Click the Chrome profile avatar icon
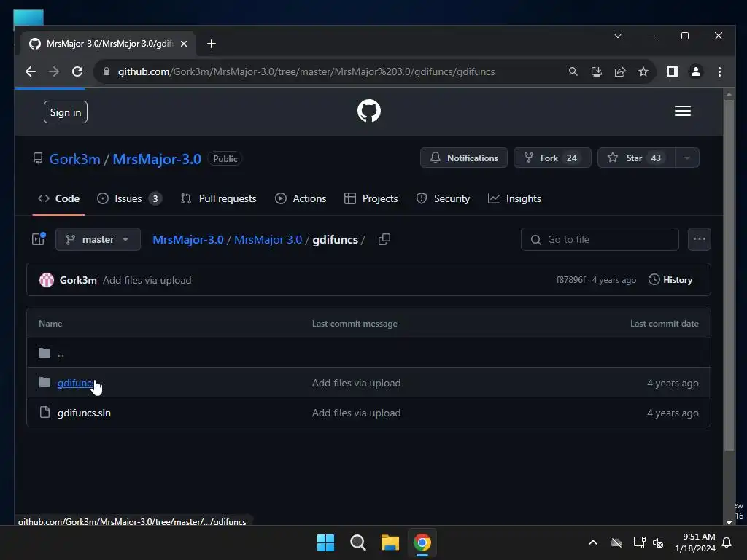Image resolution: width=747 pixels, height=560 pixels. [x=695, y=71]
